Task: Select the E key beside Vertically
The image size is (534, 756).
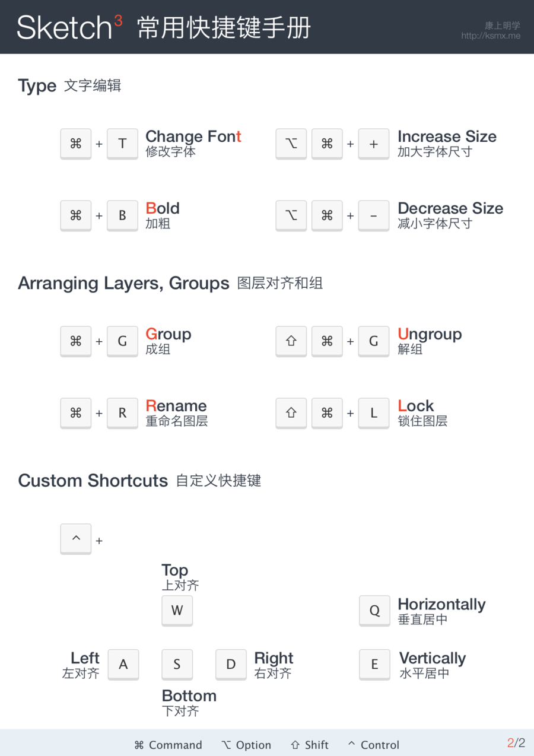Action: tap(374, 665)
